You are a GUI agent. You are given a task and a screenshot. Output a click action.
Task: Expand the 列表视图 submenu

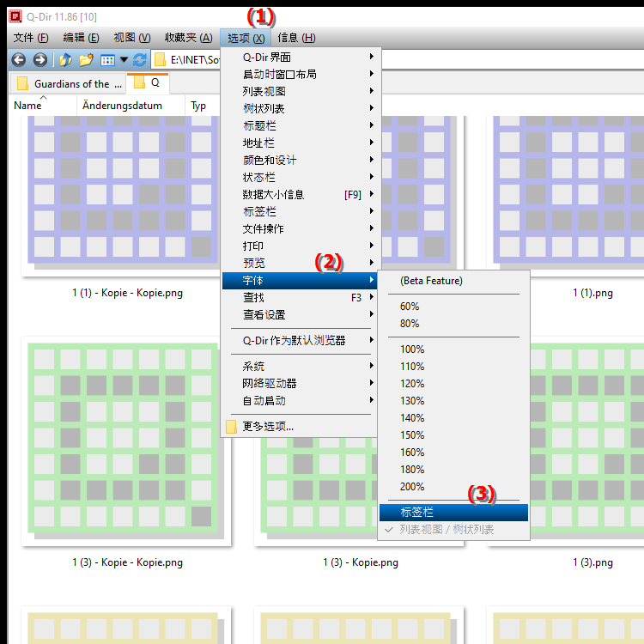[x=300, y=92]
